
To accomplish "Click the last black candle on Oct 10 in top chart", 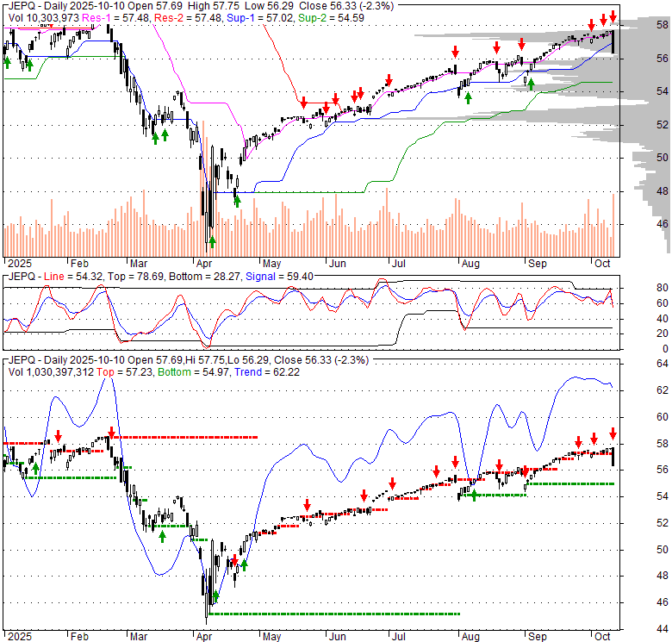I will click(x=613, y=42).
